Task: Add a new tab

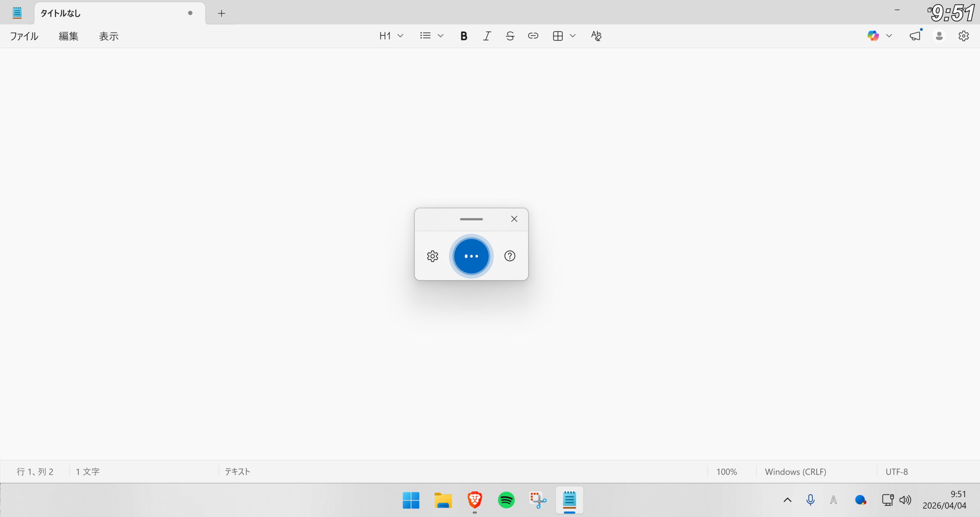Action: coord(221,13)
